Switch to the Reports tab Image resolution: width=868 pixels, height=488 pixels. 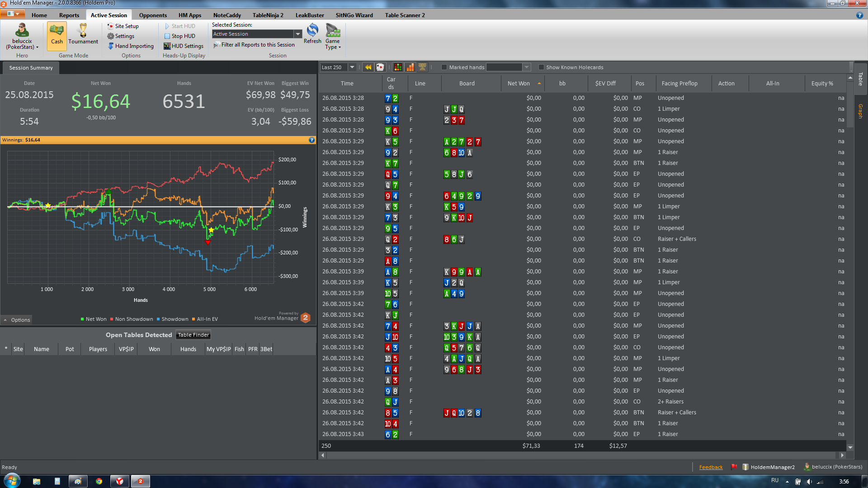(x=69, y=15)
